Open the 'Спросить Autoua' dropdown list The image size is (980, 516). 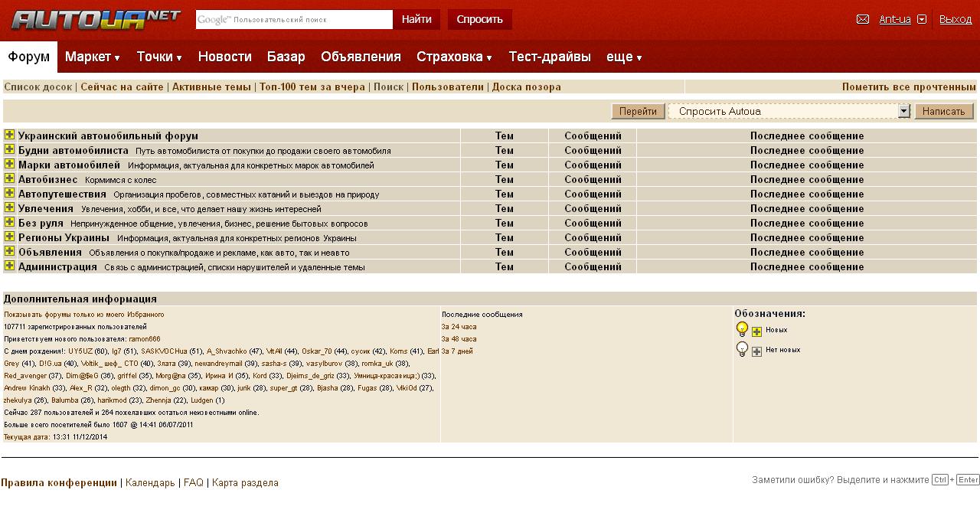click(x=903, y=111)
